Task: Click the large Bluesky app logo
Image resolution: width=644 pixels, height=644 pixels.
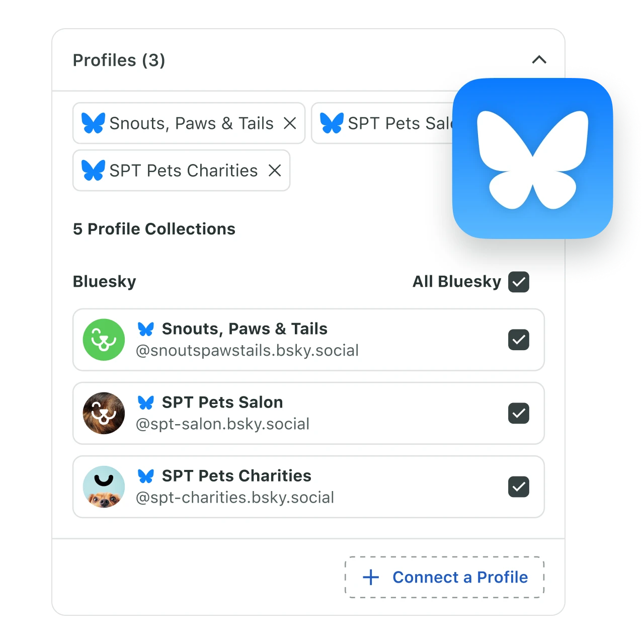Action: coord(533,158)
